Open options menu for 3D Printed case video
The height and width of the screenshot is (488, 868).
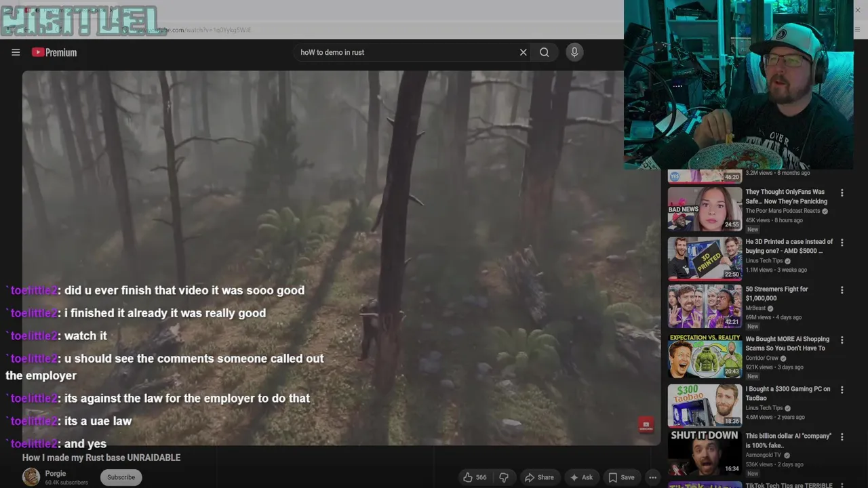point(842,243)
